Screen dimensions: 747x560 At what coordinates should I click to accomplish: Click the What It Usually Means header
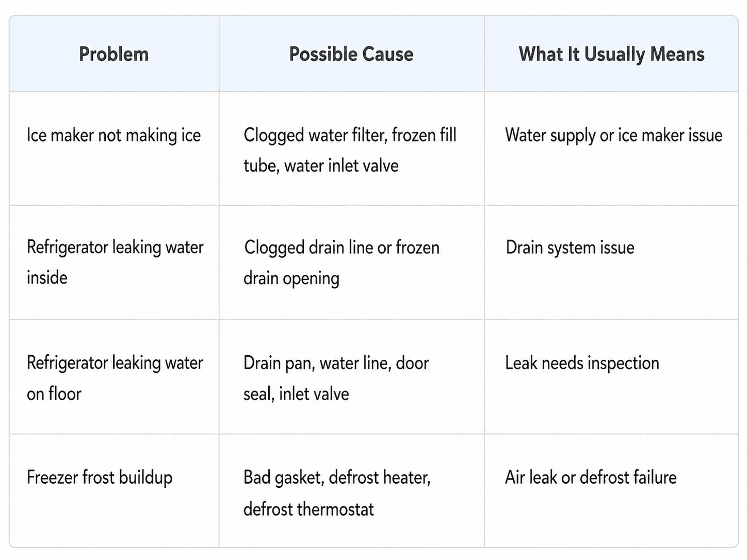(611, 54)
